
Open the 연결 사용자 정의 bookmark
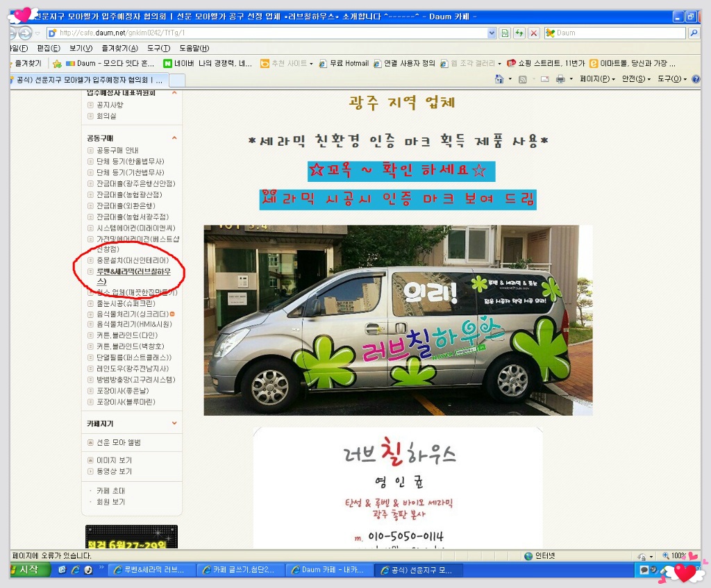click(404, 63)
